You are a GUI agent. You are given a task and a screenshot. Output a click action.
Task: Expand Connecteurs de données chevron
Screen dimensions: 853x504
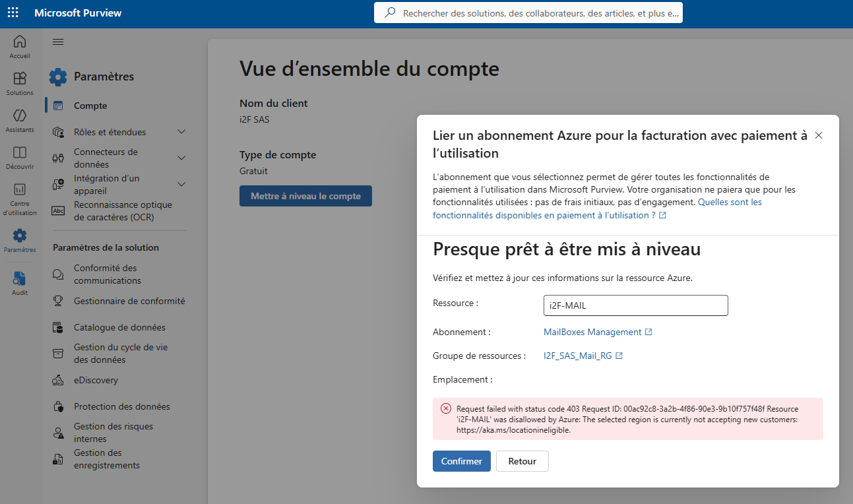click(x=181, y=158)
